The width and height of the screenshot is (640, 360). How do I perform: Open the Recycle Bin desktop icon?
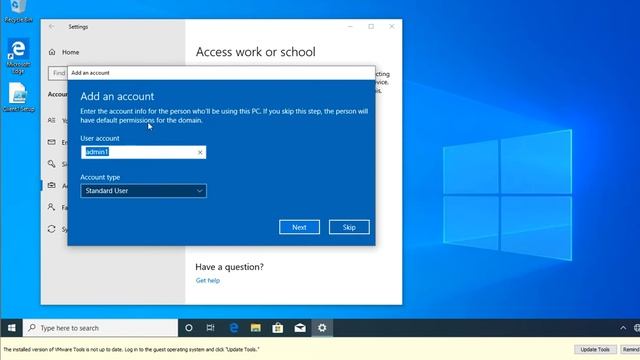18,11
